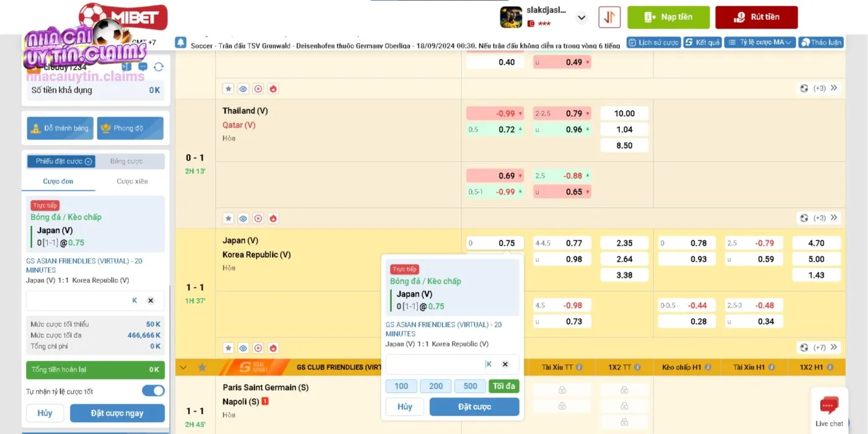Switch to the 'Bảng cược' tab
The image size is (868, 434).
[x=126, y=161]
